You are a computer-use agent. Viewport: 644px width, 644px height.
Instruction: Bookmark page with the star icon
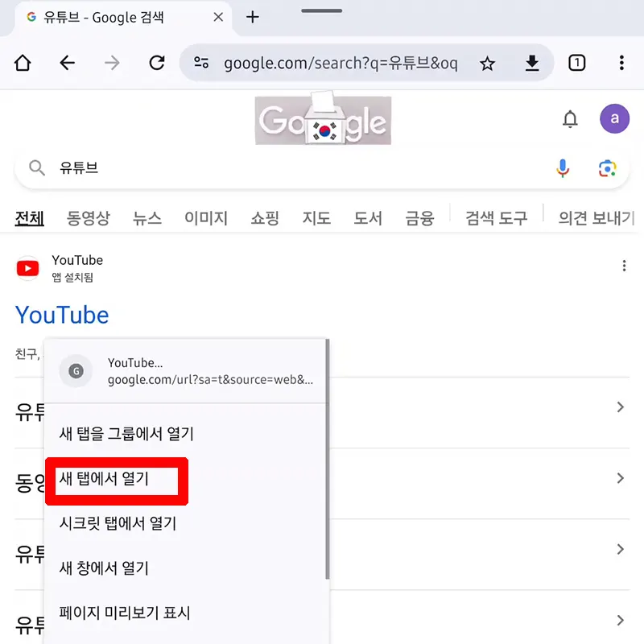coord(488,64)
